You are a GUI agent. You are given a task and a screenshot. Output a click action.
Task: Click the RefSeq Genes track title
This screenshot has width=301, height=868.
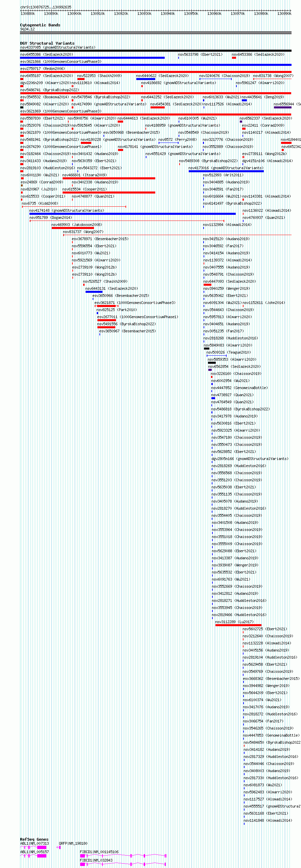pyautogui.click(x=34, y=839)
